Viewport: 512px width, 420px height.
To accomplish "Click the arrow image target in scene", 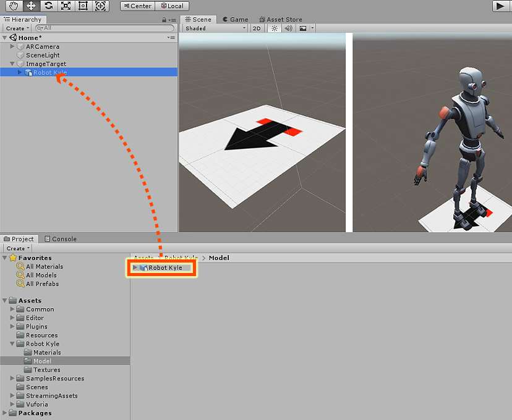I will coord(262,155).
